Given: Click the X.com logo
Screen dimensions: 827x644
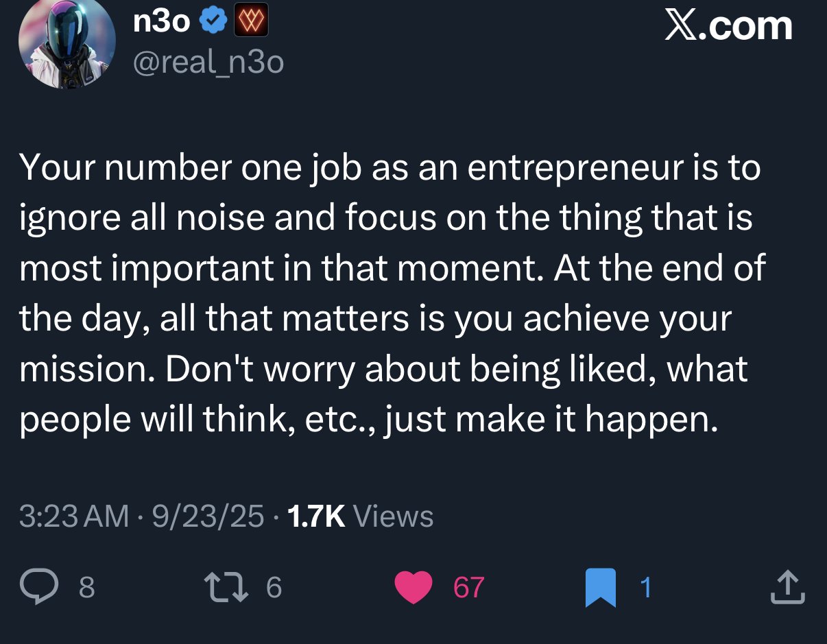Looking at the screenshot, I should 728,26.
